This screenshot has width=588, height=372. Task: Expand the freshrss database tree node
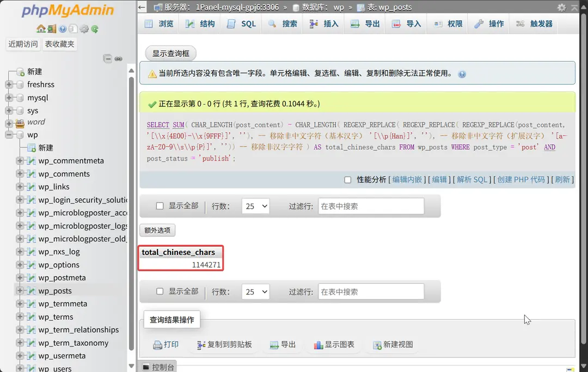pyautogui.click(x=9, y=84)
